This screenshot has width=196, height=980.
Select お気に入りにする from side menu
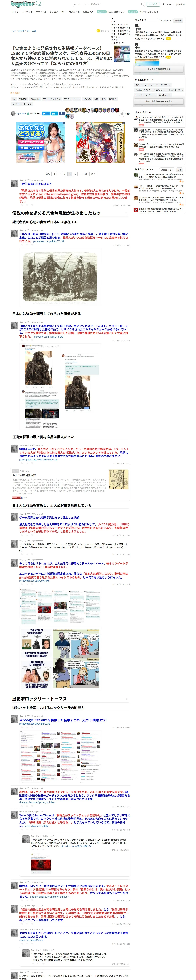[120, 25]
